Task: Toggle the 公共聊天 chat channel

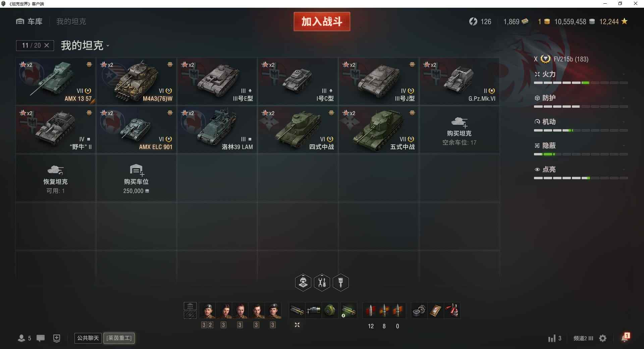Action: (x=88, y=338)
